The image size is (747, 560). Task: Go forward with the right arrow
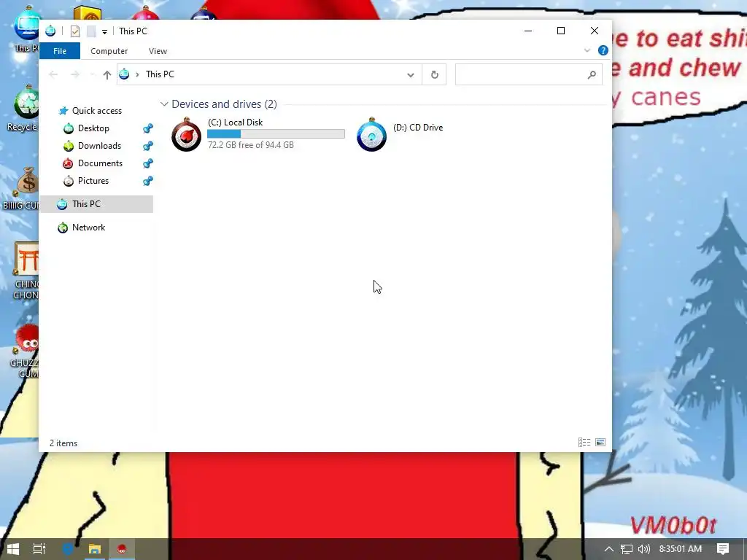click(75, 75)
